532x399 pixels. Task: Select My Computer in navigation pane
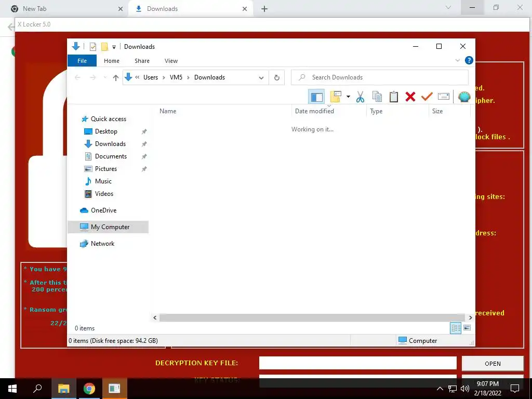pyautogui.click(x=108, y=227)
